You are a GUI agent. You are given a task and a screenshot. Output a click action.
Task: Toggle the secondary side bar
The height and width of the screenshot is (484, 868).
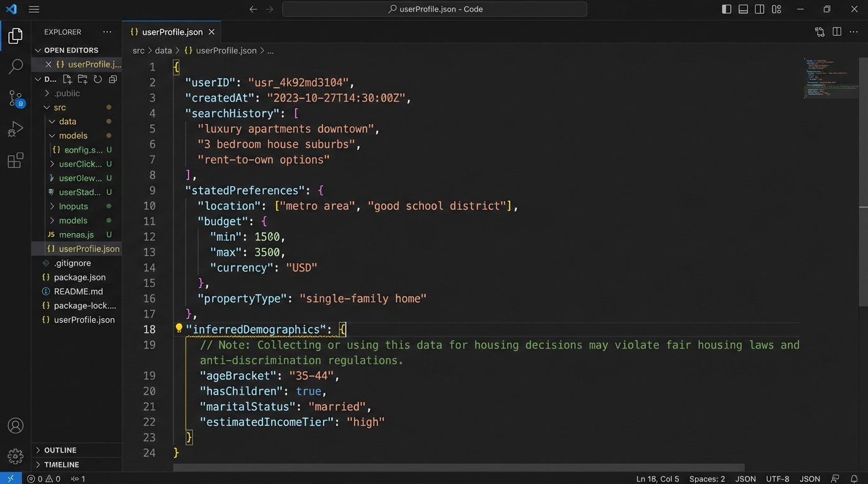(759, 9)
